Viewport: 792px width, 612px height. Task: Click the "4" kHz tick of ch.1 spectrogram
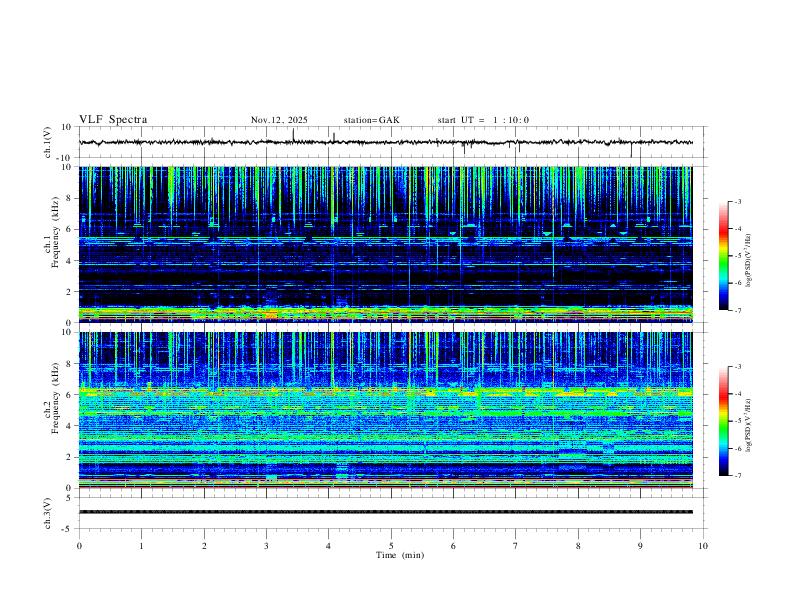pos(69,260)
